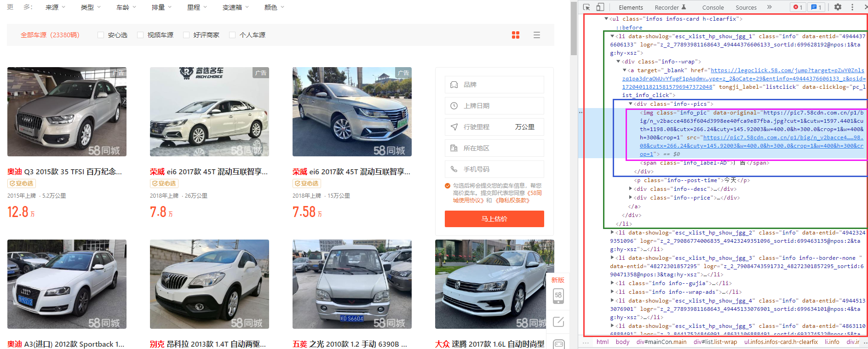This screenshot has height=349, width=868.
Task: Open the 奥迪 A3 2012款 Sportback listing
Action: [x=66, y=344]
